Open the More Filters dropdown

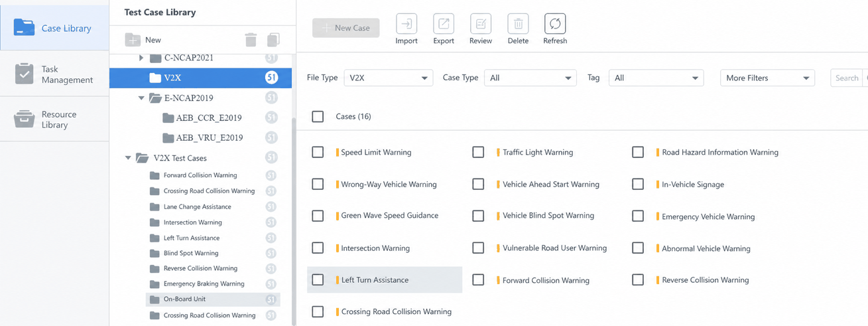tap(767, 78)
